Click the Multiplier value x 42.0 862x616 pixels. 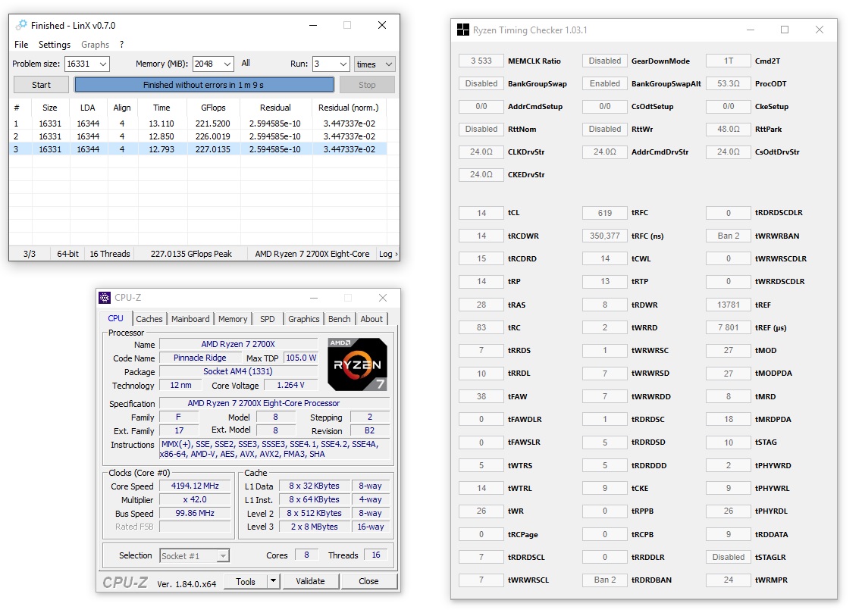[195, 499]
